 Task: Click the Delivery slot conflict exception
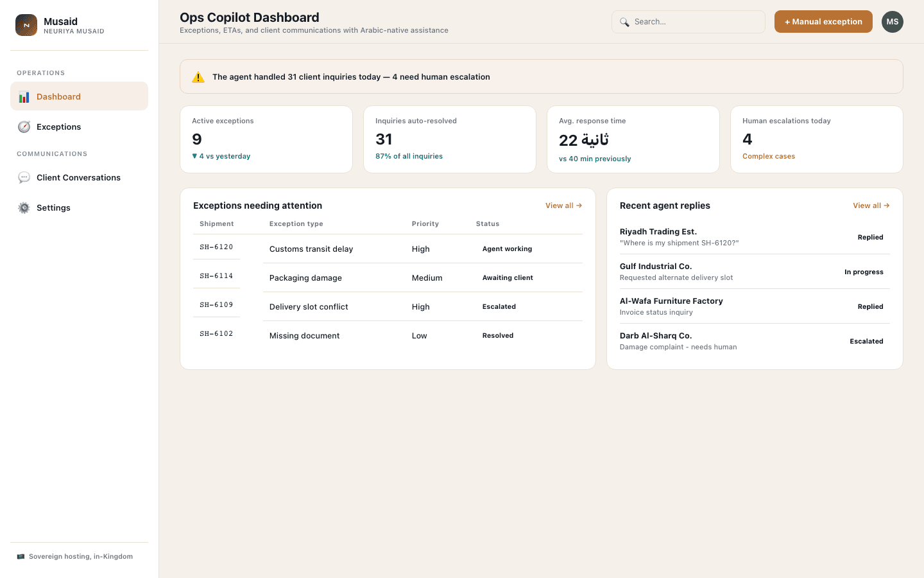[309, 307]
